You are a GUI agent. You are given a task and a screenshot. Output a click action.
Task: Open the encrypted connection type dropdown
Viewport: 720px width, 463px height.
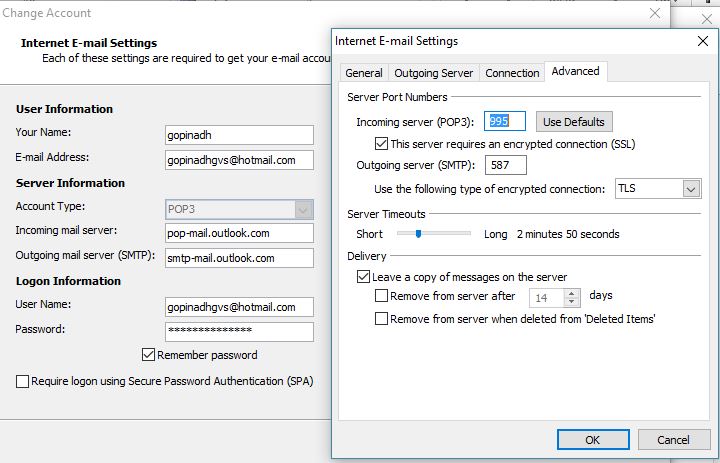(691, 188)
